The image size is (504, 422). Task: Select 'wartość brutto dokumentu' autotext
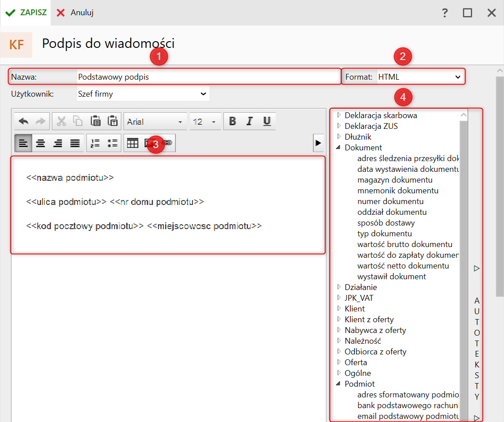click(405, 244)
